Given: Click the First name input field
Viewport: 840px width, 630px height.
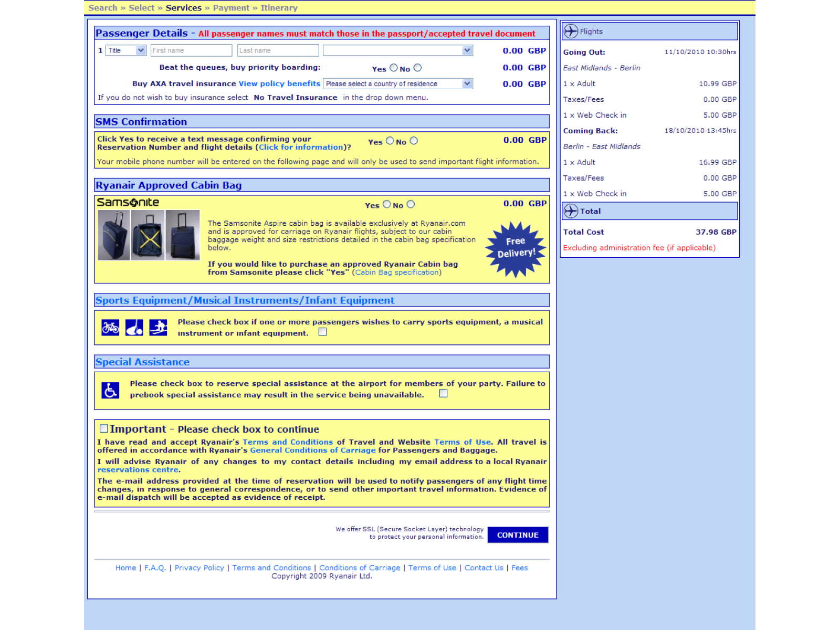Looking at the screenshot, I should point(192,50).
